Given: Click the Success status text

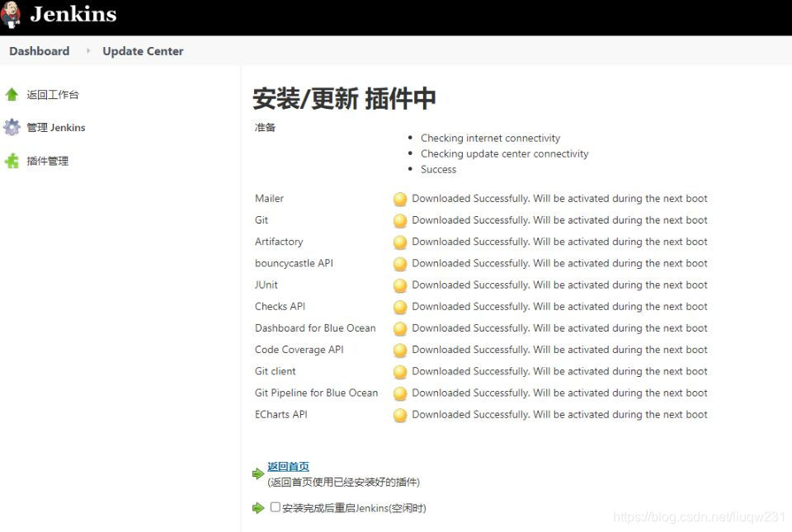Looking at the screenshot, I should coord(438,170).
